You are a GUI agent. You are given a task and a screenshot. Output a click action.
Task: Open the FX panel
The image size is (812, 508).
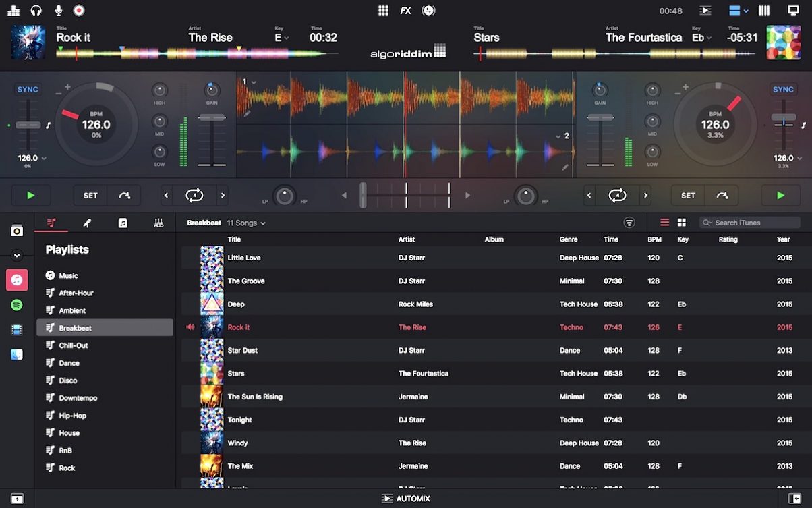(x=405, y=10)
